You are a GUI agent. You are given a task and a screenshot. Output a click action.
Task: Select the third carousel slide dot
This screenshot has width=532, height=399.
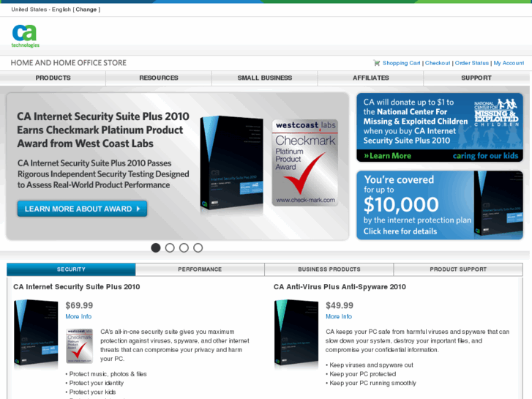click(184, 248)
